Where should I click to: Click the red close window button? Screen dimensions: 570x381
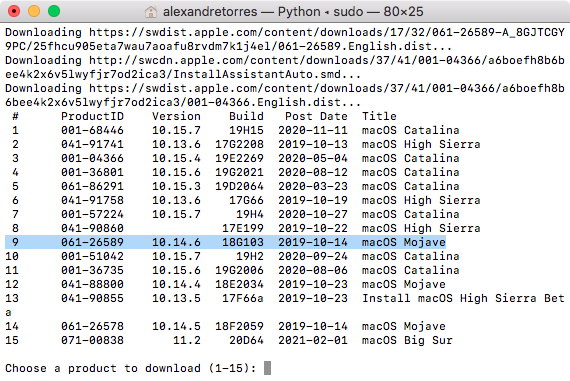click(14, 11)
